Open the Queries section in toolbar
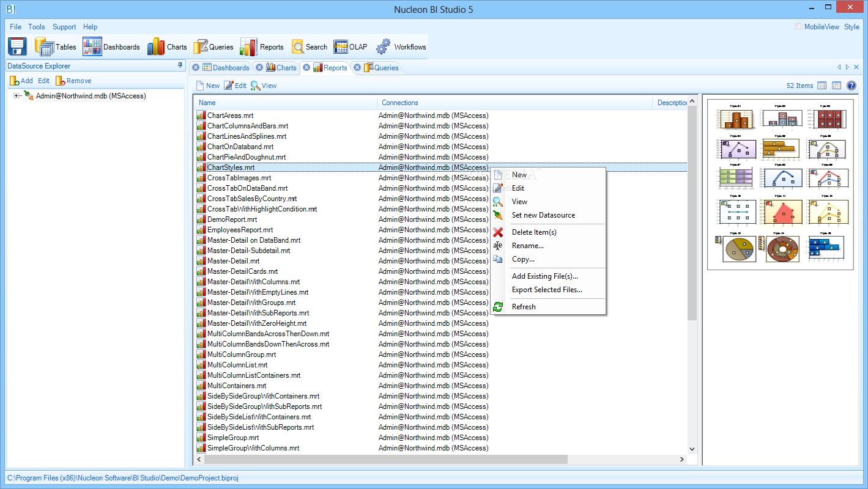Image resolution: width=868 pixels, height=489 pixels. tap(213, 46)
